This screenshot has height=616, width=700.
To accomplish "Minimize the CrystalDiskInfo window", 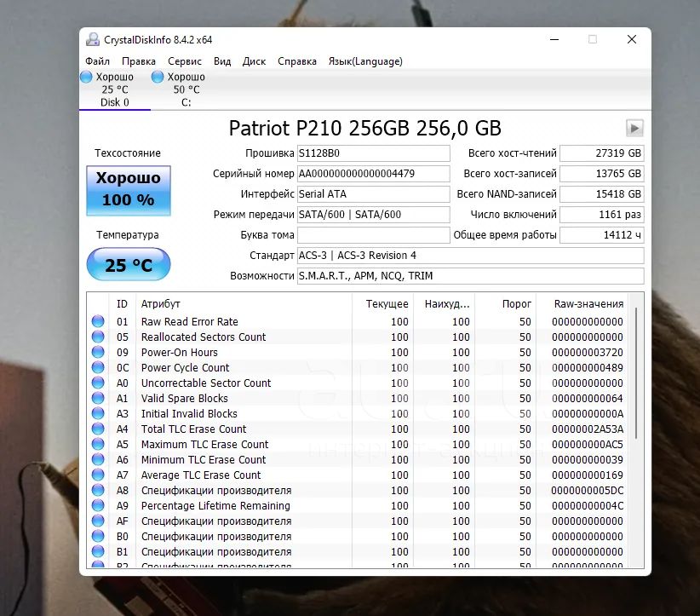I will coord(554,39).
